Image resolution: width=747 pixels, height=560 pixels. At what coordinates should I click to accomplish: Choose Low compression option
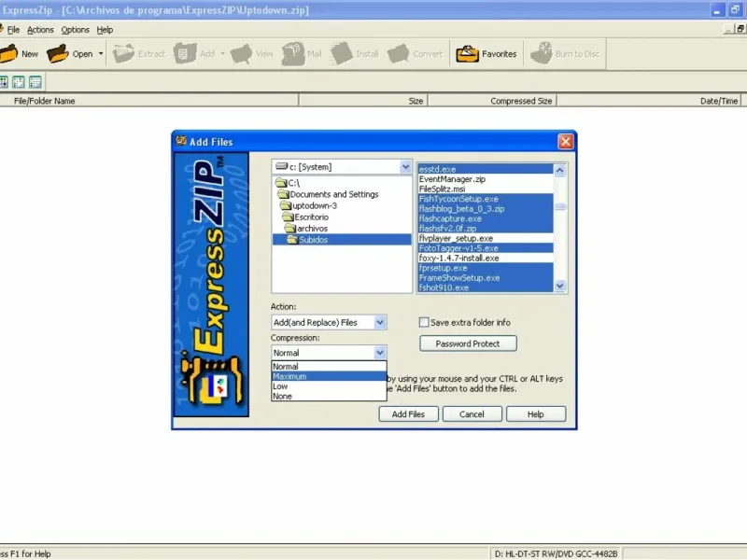click(329, 386)
